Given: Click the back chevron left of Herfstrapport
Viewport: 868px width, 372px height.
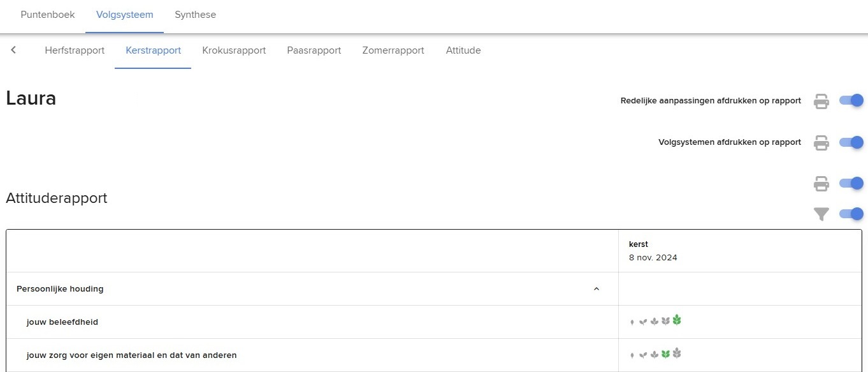Looking at the screenshot, I should pyautogui.click(x=13, y=50).
